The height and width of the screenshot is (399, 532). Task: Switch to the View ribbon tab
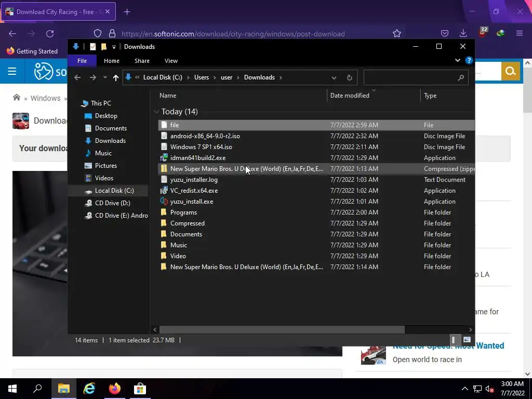[x=171, y=61]
